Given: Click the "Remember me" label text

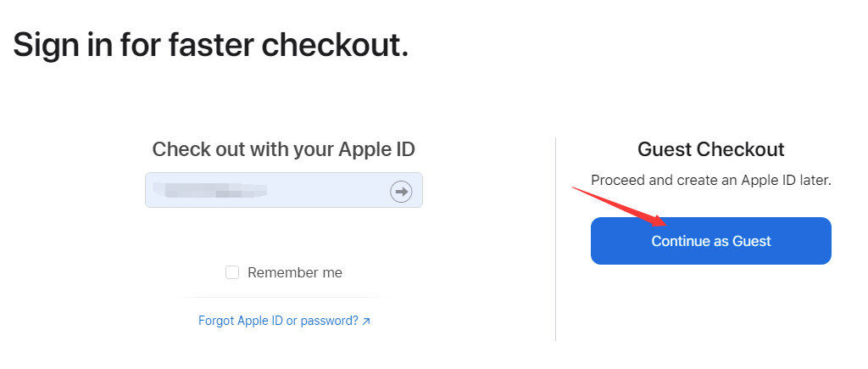Looking at the screenshot, I should (295, 272).
